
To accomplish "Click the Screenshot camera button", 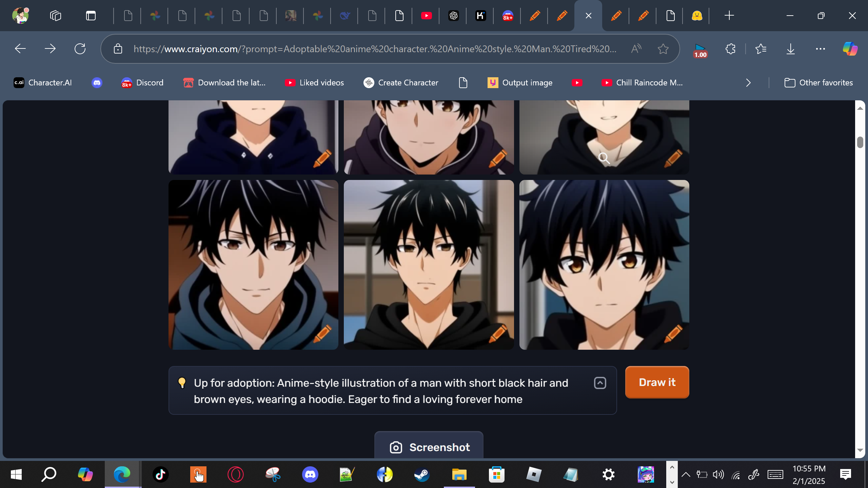I will 429,447.
